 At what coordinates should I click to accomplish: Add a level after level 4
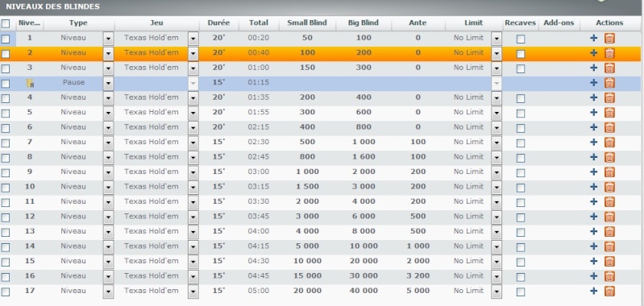click(593, 98)
